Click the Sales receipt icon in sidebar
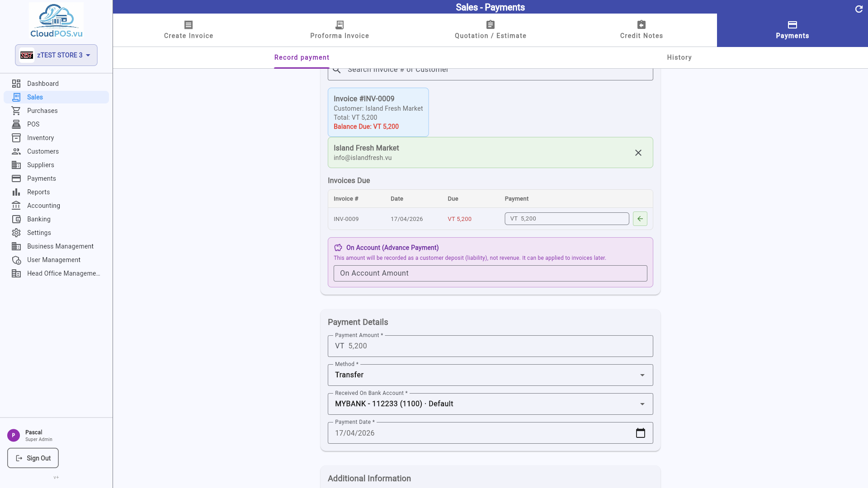 [x=16, y=97]
